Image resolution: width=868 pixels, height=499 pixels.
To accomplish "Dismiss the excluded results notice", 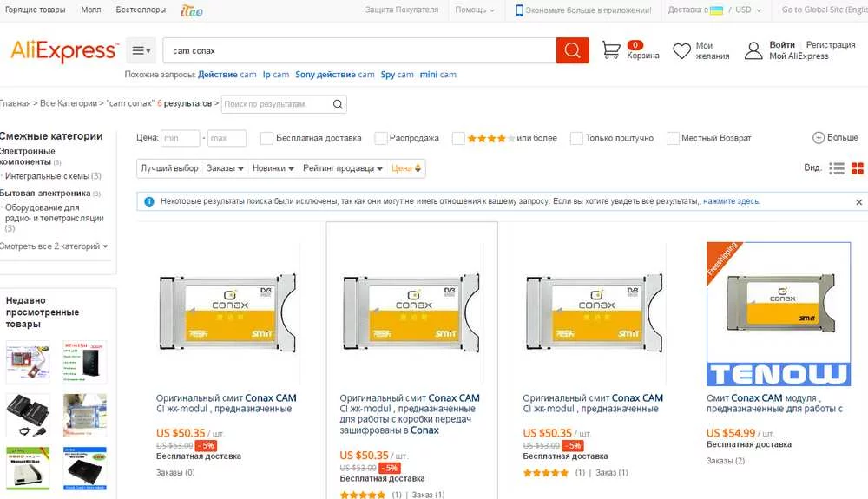I will tap(859, 202).
